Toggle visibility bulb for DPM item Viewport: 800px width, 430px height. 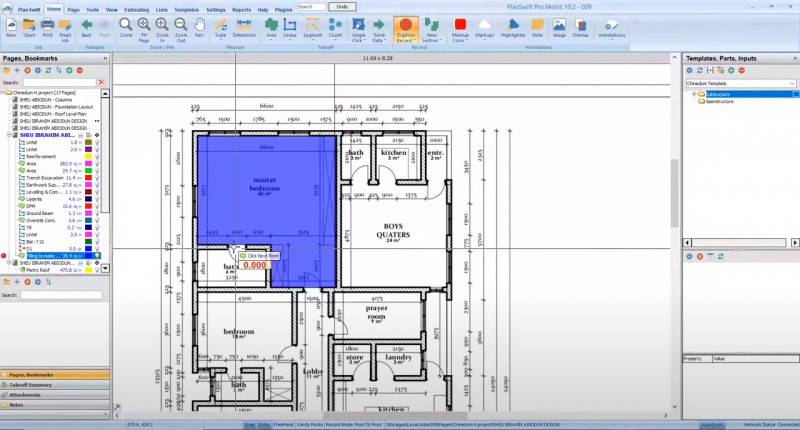(x=98, y=206)
